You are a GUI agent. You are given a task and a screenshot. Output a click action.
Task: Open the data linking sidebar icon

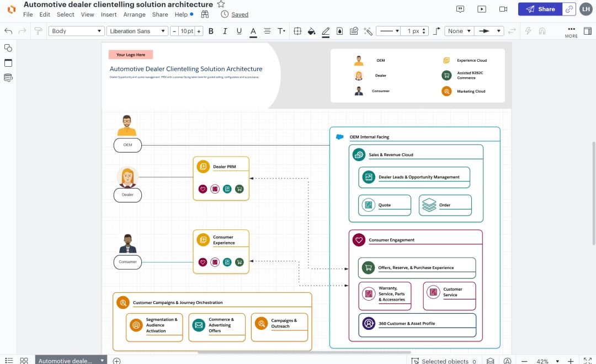click(x=8, y=78)
